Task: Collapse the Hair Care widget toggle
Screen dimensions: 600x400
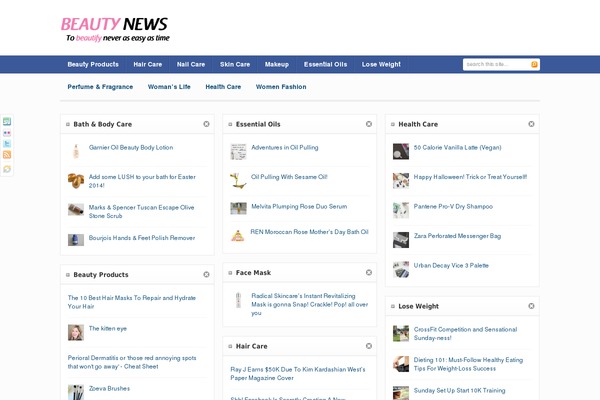Action: pyautogui.click(x=230, y=346)
